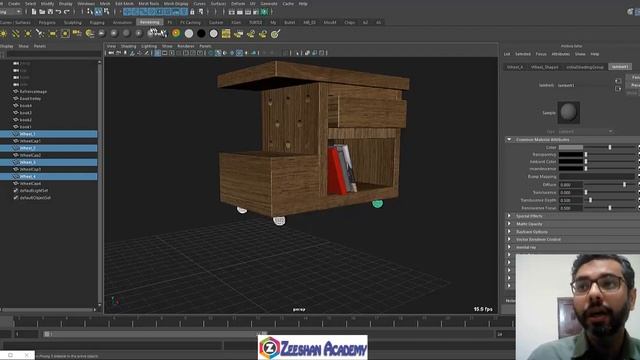The width and height of the screenshot is (640, 360).
Task: Click the select camera icon in viewport toolbar
Action: [111, 53]
